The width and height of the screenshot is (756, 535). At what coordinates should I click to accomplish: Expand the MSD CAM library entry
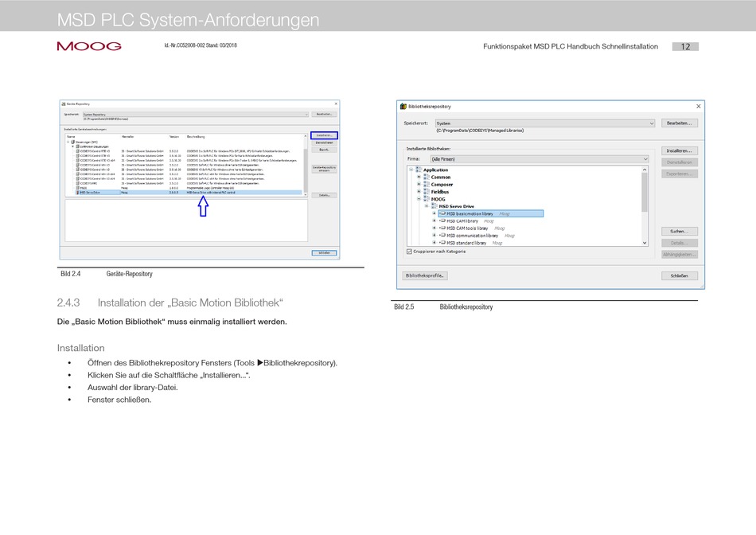tap(435, 221)
